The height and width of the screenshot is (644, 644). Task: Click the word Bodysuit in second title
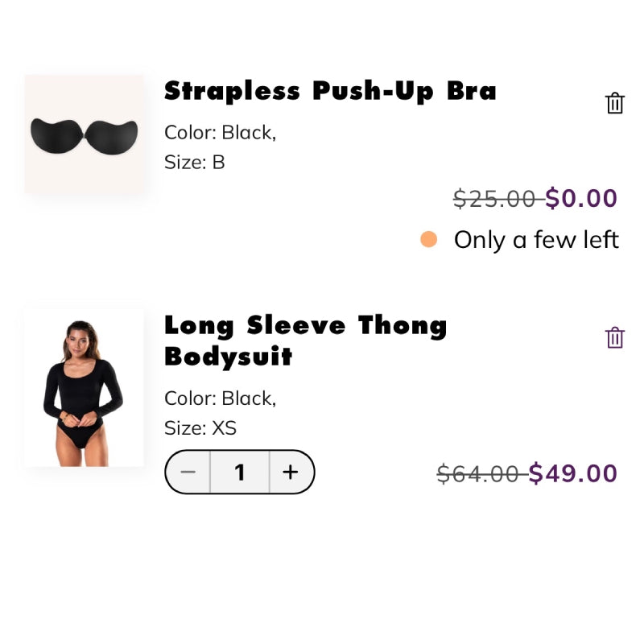(x=229, y=356)
